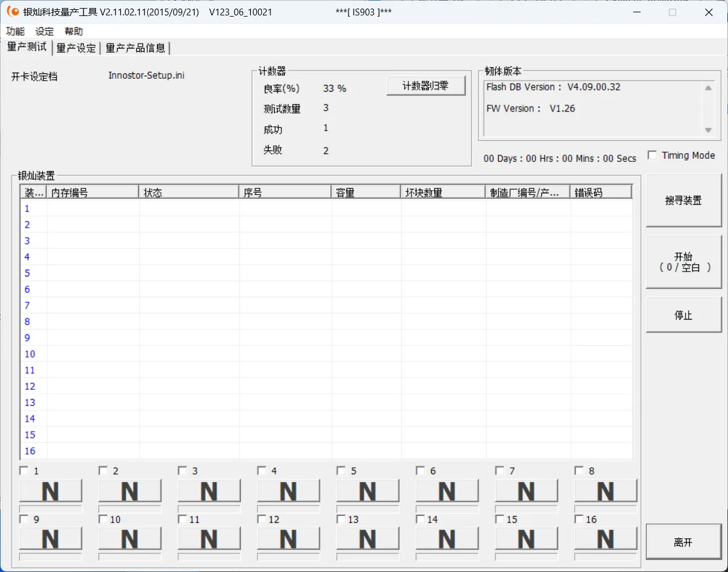Select device row 16 in the list
The width and height of the screenshot is (728, 572).
326,451
